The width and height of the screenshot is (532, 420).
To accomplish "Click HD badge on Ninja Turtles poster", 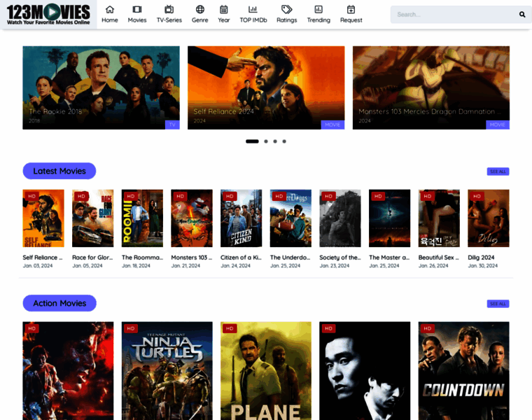I will (131, 328).
